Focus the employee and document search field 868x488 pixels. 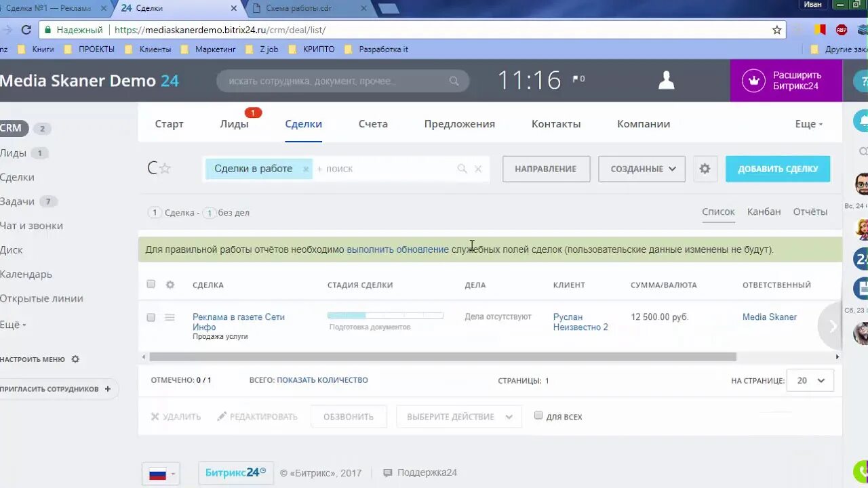coord(342,81)
